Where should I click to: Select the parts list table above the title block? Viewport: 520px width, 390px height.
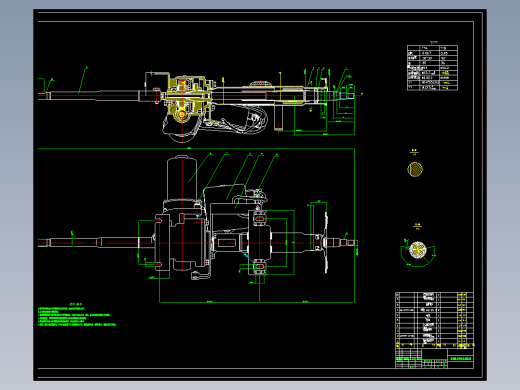434,320
